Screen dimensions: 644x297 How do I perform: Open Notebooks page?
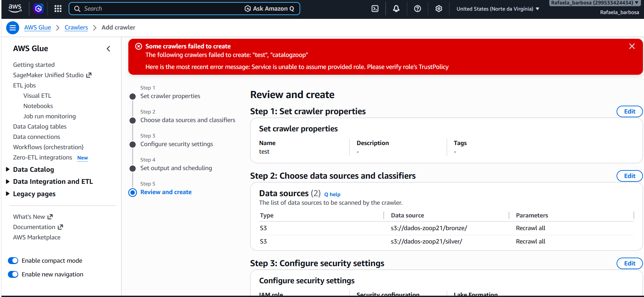click(38, 106)
